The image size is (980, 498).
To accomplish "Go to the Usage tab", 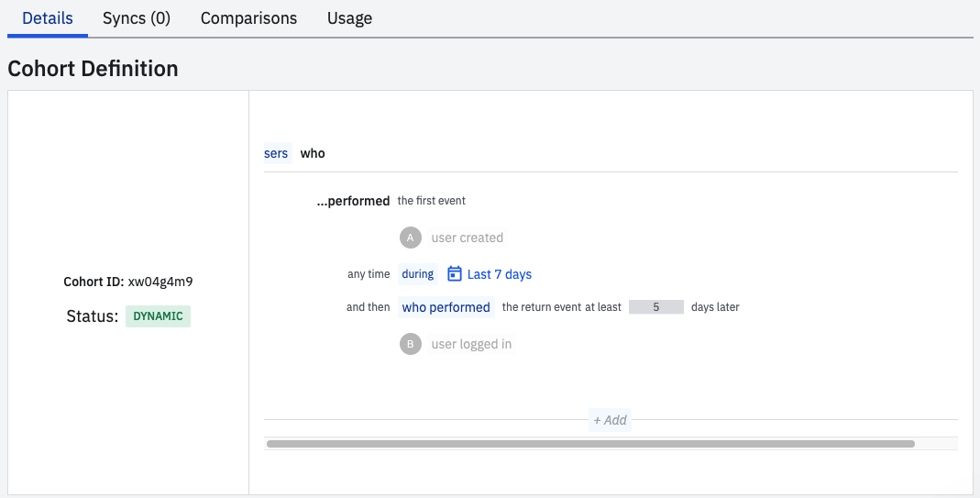I will coord(349,18).
